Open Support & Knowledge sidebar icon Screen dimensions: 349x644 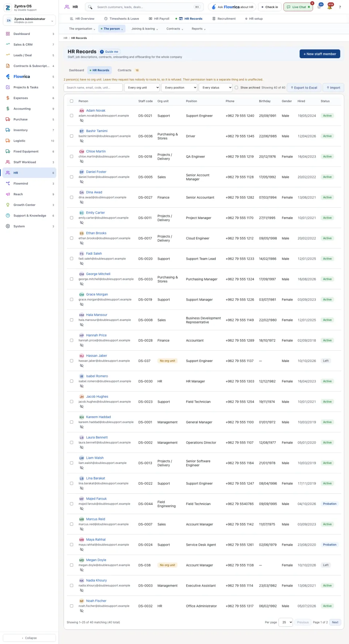coord(8,215)
